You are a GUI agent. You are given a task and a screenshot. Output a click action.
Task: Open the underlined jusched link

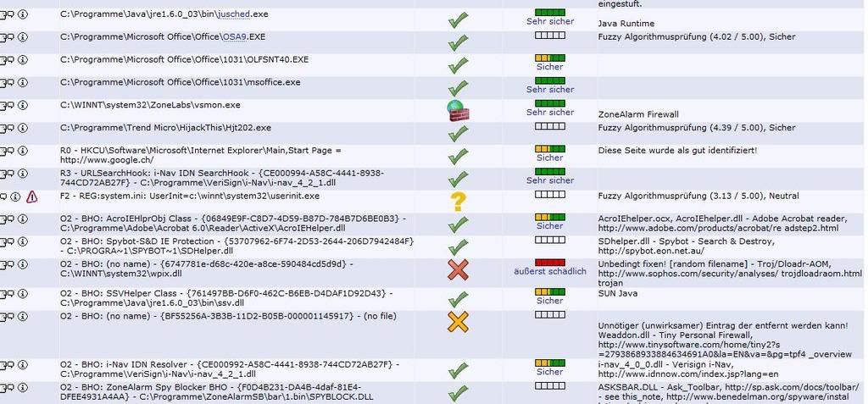coord(232,14)
